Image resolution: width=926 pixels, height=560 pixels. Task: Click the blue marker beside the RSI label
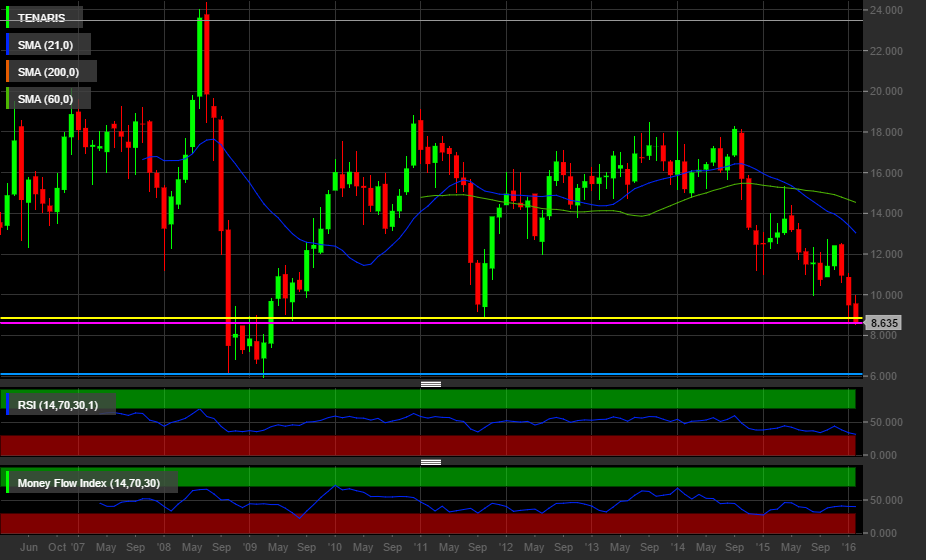[x=8, y=404]
